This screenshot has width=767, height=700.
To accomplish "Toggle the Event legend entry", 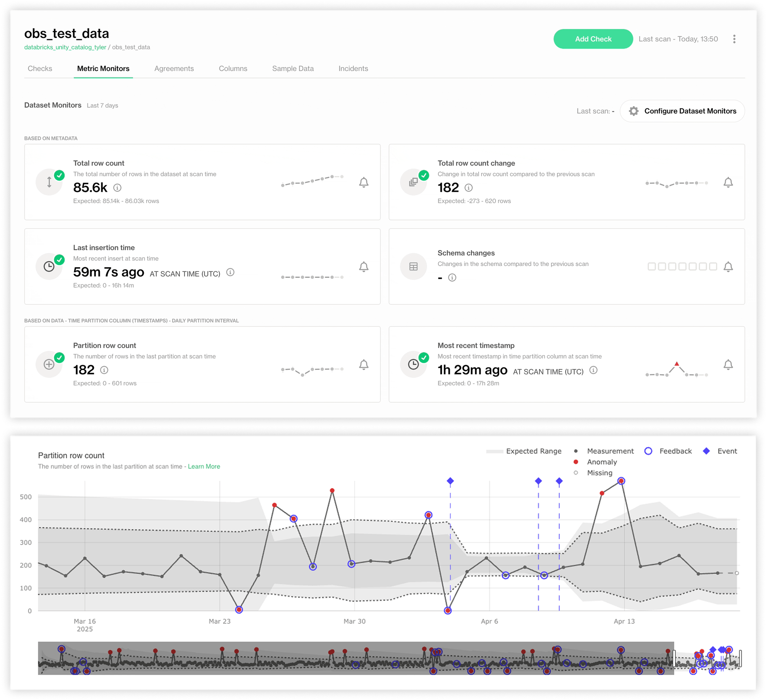I will (720, 451).
